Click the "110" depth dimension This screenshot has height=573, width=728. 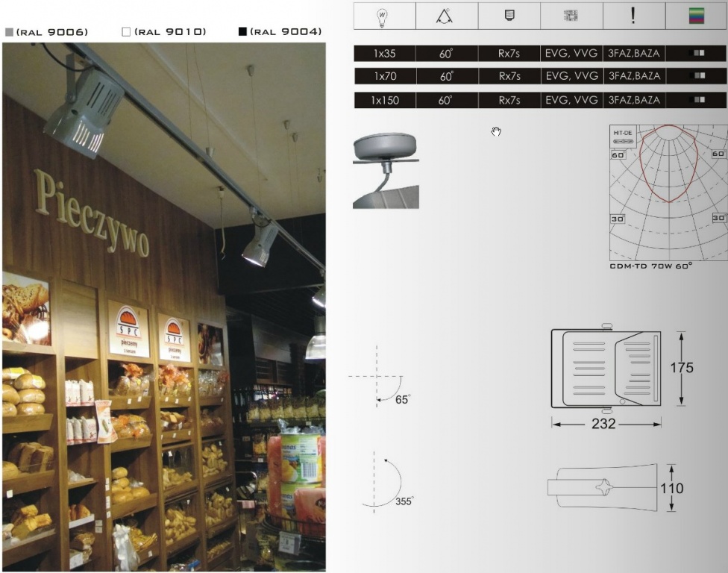672,488
